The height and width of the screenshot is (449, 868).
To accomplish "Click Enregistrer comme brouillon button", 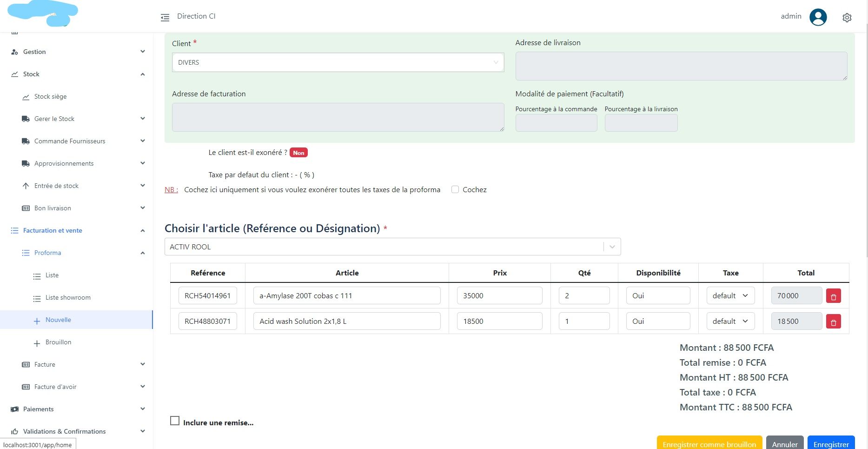I will pyautogui.click(x=709, y=443).
